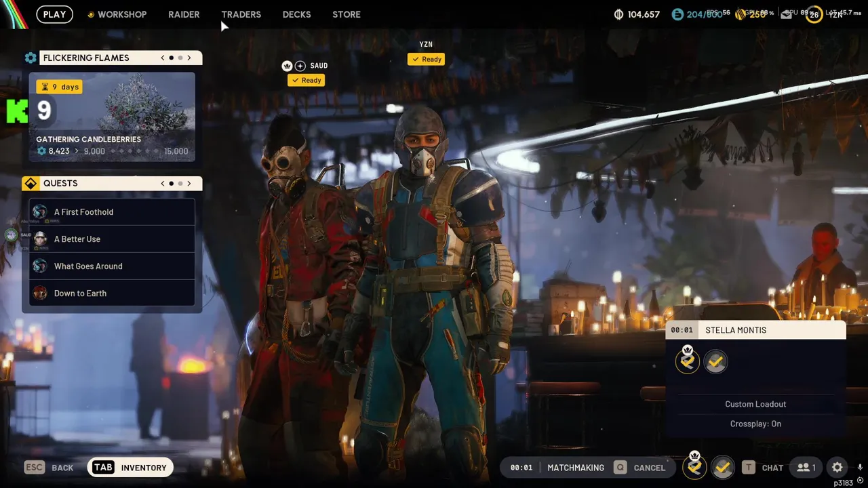868x488 pixels.
Task: Click the hourglass 9 days badge
Action: 59,87
